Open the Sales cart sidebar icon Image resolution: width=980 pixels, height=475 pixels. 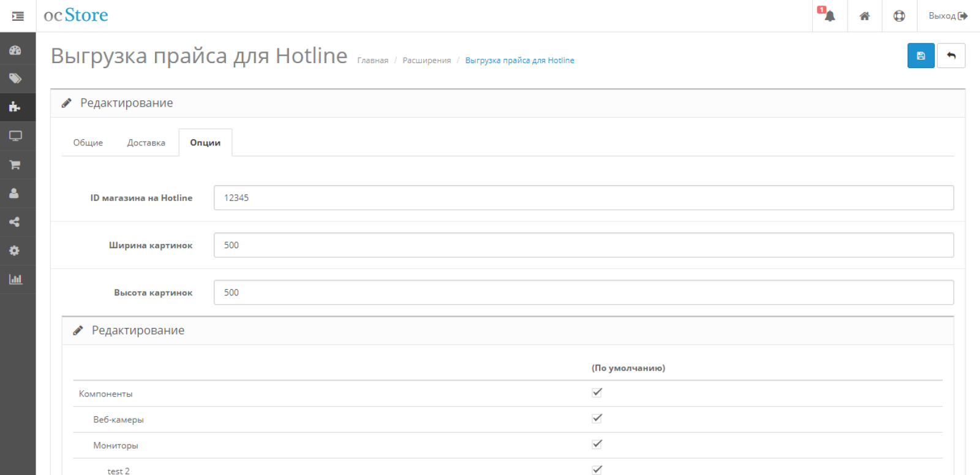click(15, 164)
